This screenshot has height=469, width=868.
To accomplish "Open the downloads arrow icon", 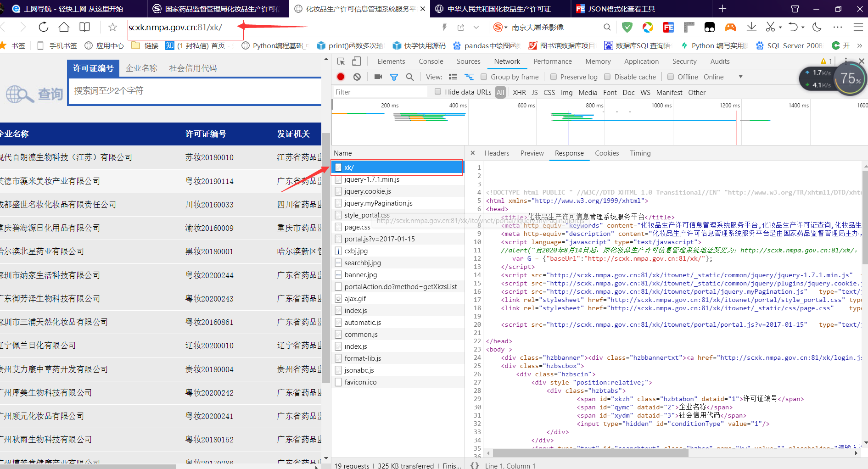I will click(751, 27).
